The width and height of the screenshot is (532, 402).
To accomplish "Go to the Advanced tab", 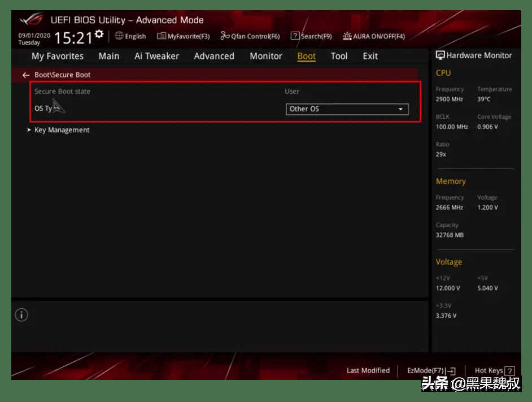I will coord(214,56).
